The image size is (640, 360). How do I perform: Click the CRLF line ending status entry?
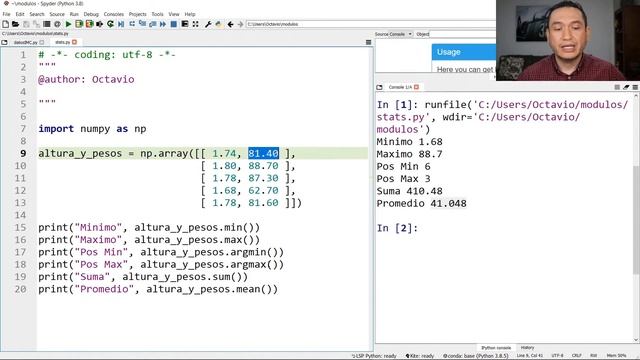point(576,356)
